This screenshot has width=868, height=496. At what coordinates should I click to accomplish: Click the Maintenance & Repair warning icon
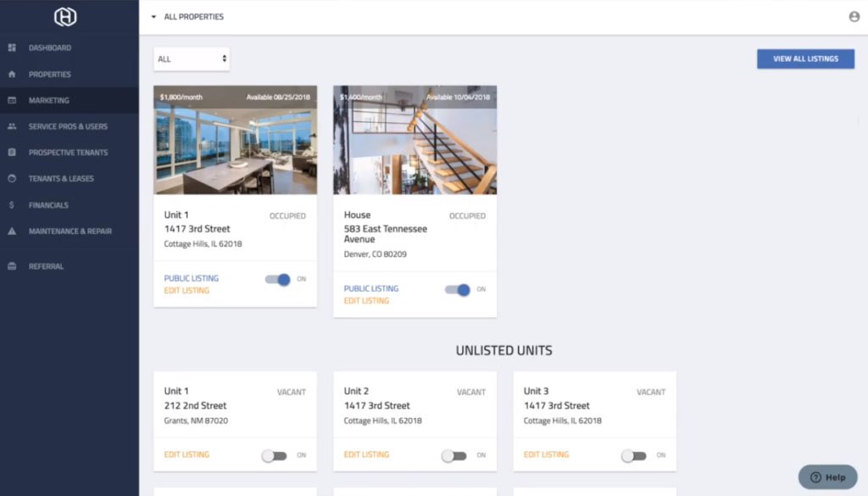[12, 231]
